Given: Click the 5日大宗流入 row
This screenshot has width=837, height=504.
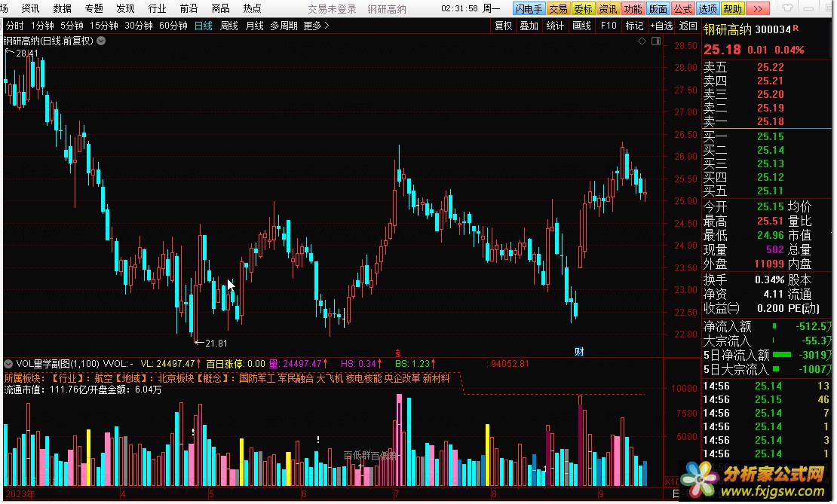Looking at the screenshot, I should 768,369.
